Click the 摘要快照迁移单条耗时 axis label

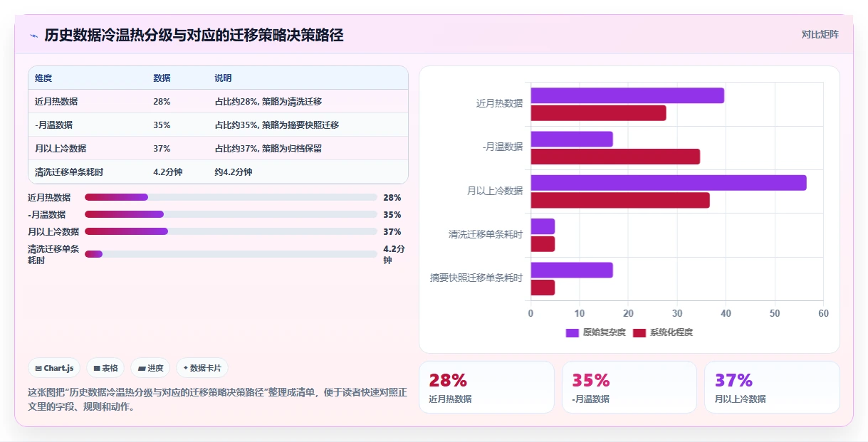click(476, 278)
